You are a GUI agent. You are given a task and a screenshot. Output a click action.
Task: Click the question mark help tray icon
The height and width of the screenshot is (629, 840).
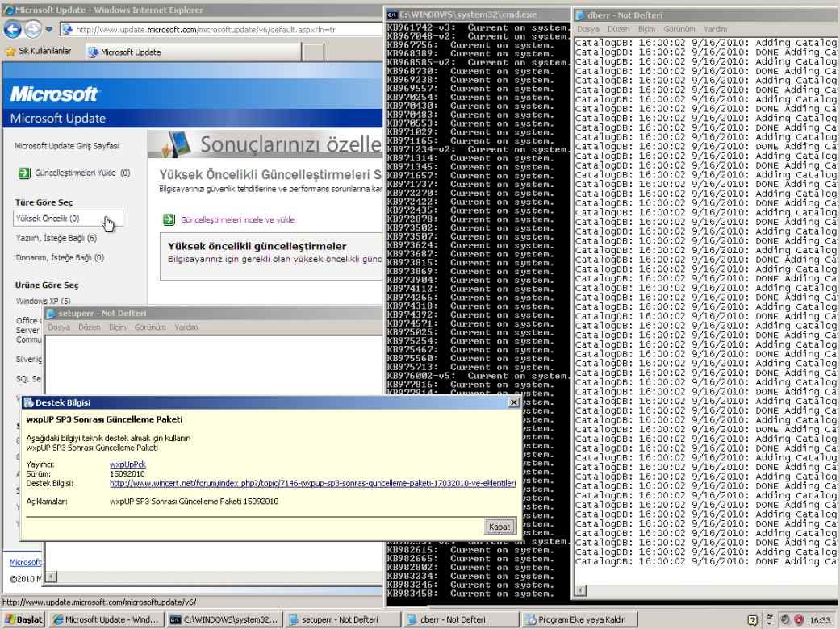coord(753,620)
